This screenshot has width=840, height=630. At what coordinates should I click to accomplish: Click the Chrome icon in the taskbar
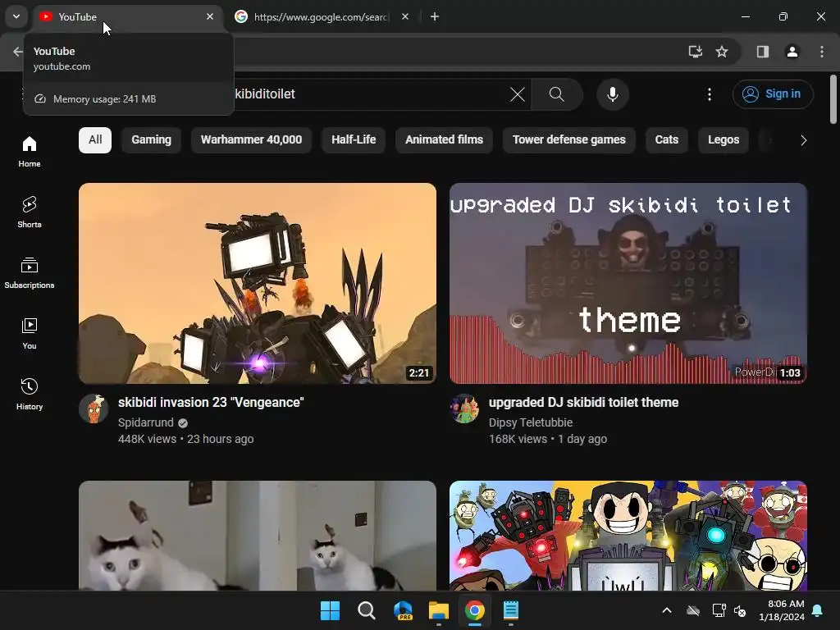pyautogui.click(x=475, y=610)
